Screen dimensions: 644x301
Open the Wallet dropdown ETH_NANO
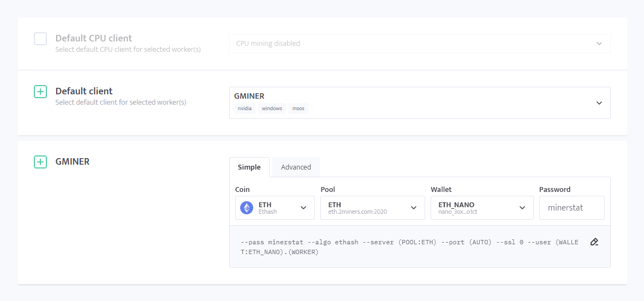[x=482, y=208]
